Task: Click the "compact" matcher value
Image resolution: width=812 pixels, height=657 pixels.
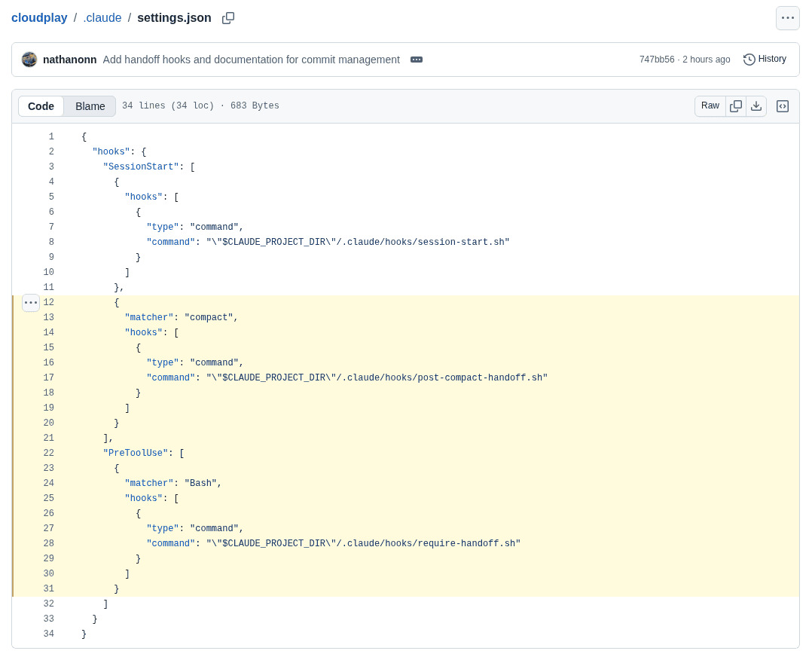Action: point(209,318)
